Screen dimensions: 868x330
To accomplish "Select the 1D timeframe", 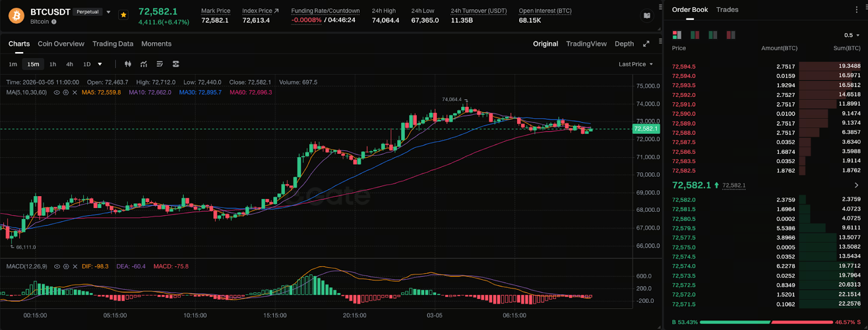I will (x=87, y=64).
